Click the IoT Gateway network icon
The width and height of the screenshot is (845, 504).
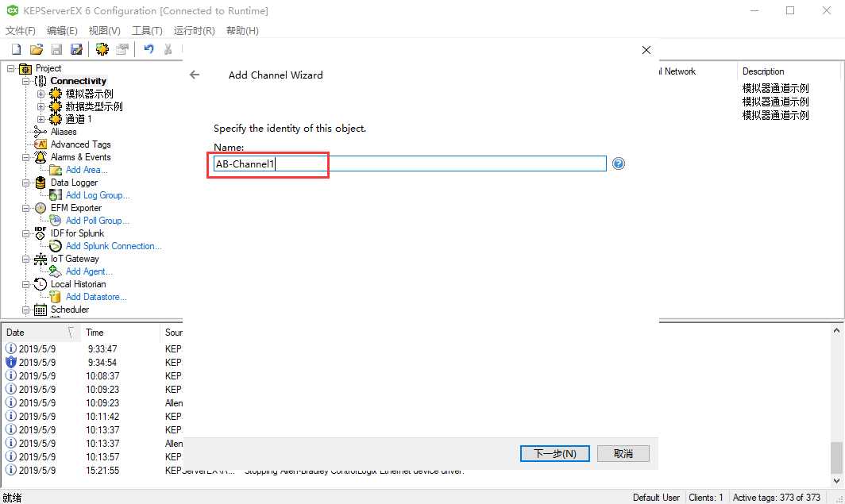tap(41, 259)
